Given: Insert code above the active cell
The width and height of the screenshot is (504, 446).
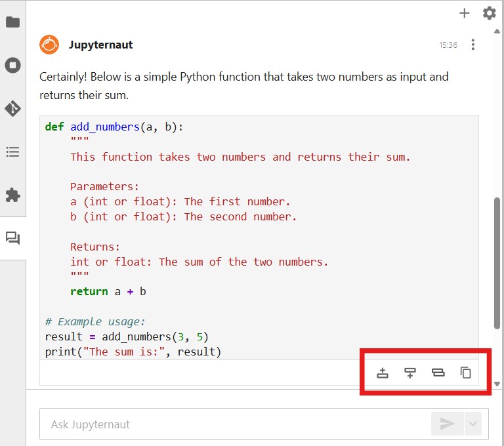Looking at the screenshot, I should (383, 373).
